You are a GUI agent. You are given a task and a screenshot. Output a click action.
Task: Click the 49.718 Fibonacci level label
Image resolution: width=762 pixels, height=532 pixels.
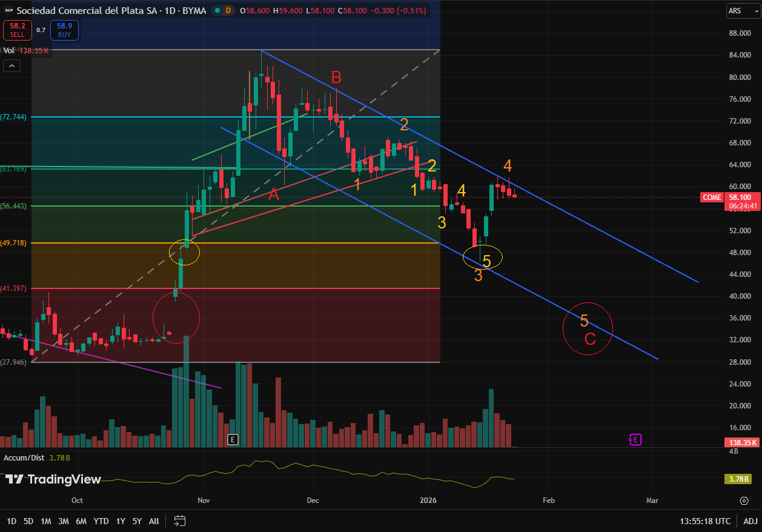(13, 242)
